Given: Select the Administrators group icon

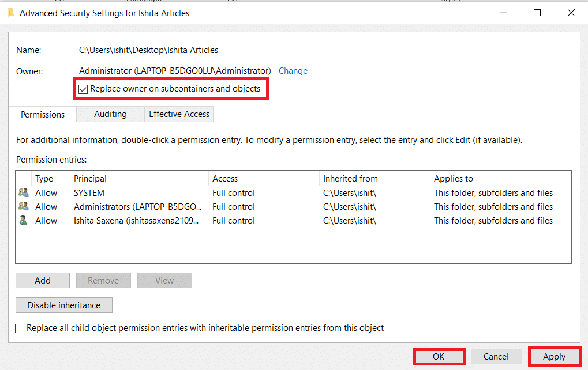Looking at the screenshot, I should [24, 206].
